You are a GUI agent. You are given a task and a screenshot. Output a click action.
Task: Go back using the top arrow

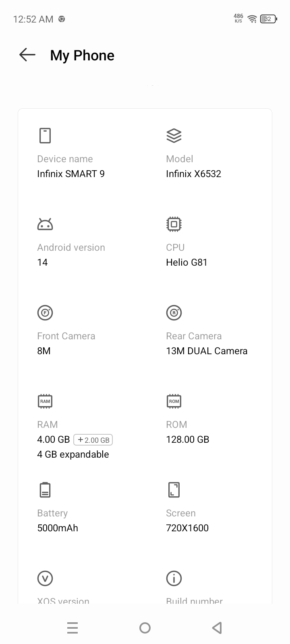(x=27, y=55)
